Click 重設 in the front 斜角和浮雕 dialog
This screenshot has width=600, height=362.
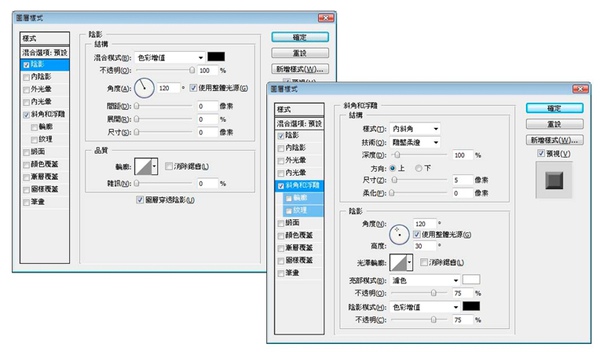[x=554, y=124]
